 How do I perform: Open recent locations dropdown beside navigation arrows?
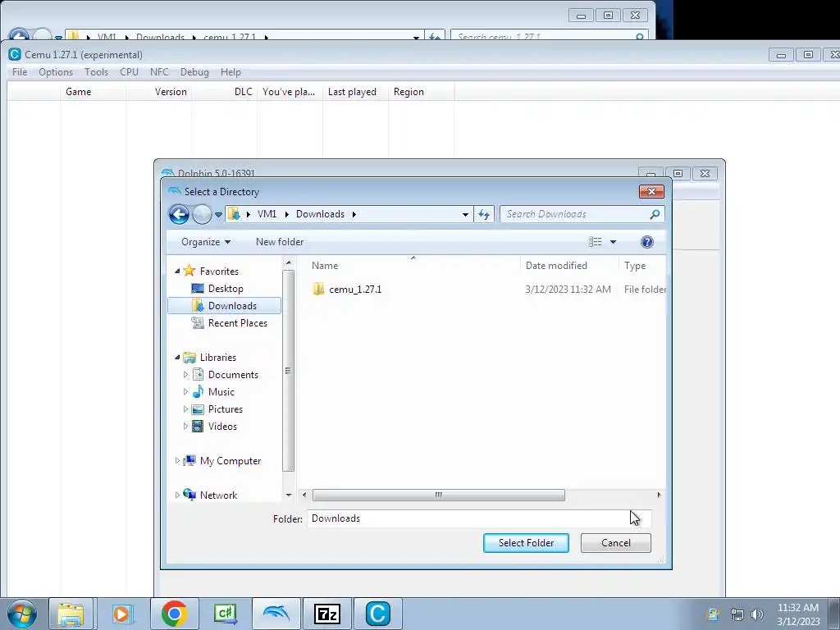(218, 215)
